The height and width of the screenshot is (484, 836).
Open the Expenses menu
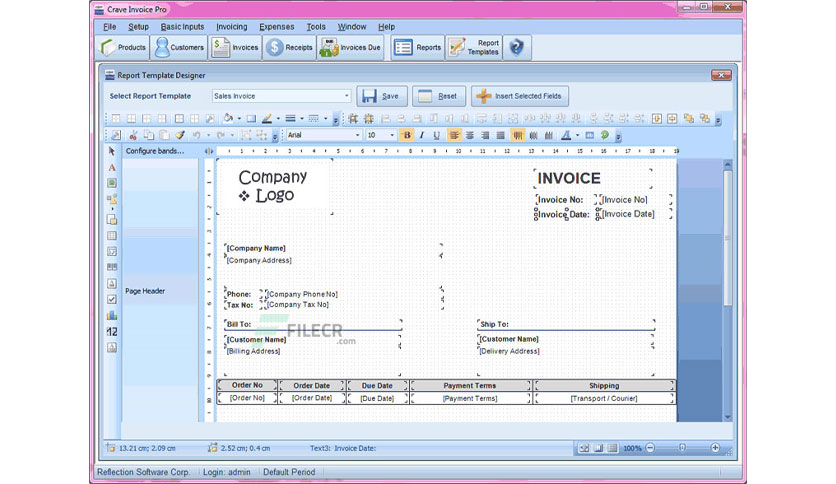[x=277, y=27]
